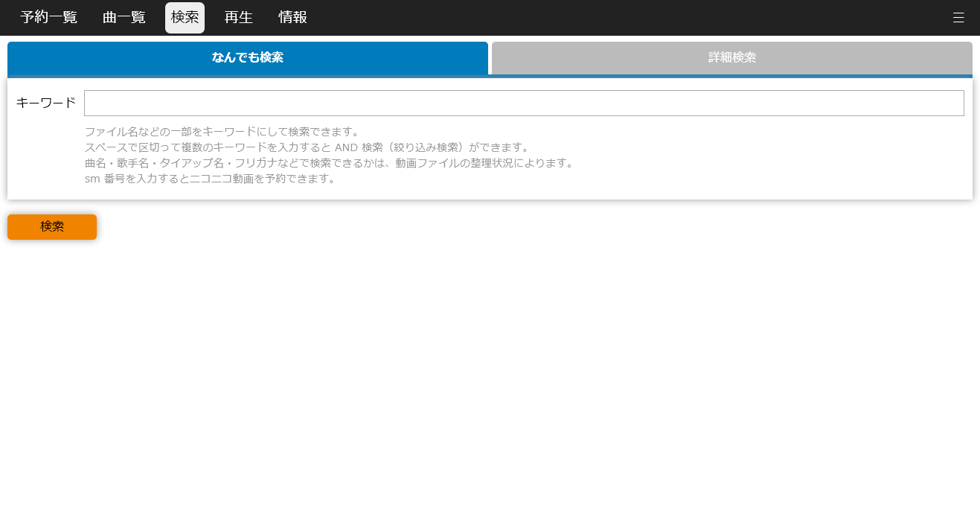Select the 検索 navigation item

click(185, 18)
